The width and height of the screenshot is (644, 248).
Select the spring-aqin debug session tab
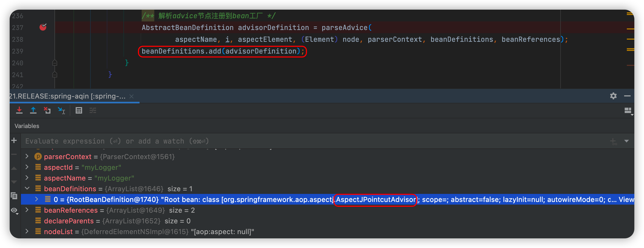pyautogui.click(x=67, y=96)
